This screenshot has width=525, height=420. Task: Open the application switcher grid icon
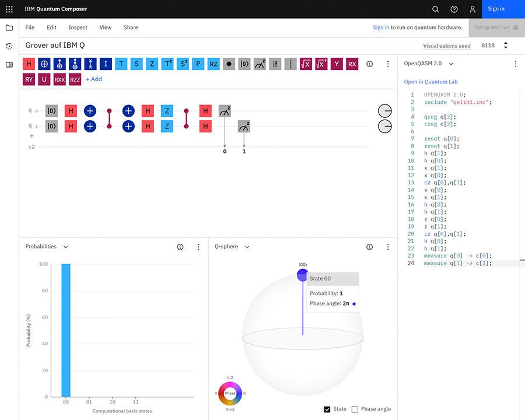(x=9, y=9)
